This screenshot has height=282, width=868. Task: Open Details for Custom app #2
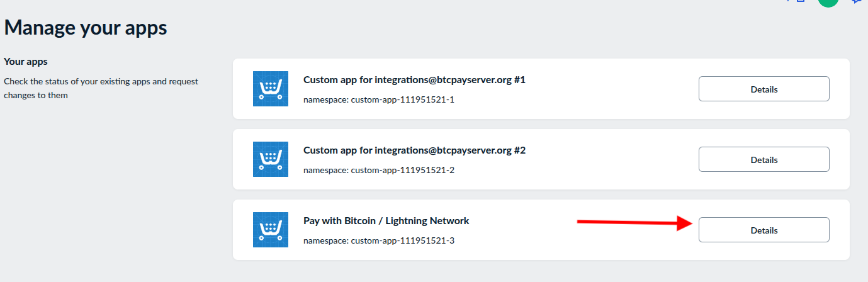pos(764,159)
